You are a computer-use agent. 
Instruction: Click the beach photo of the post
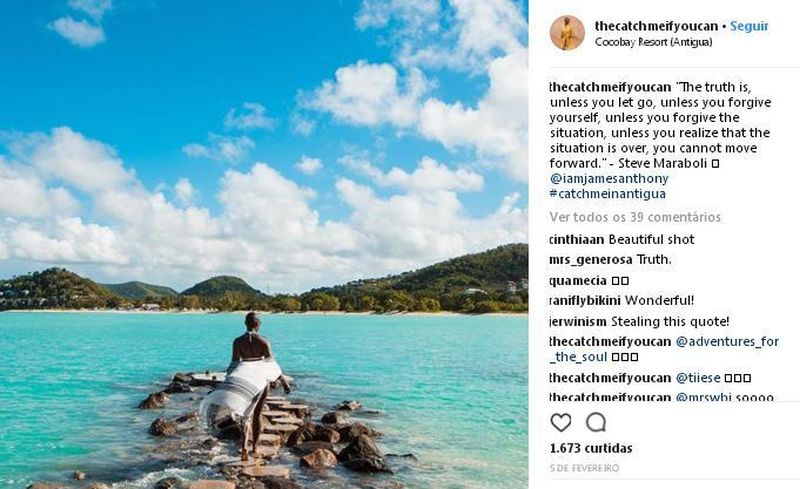click(264, 244)
